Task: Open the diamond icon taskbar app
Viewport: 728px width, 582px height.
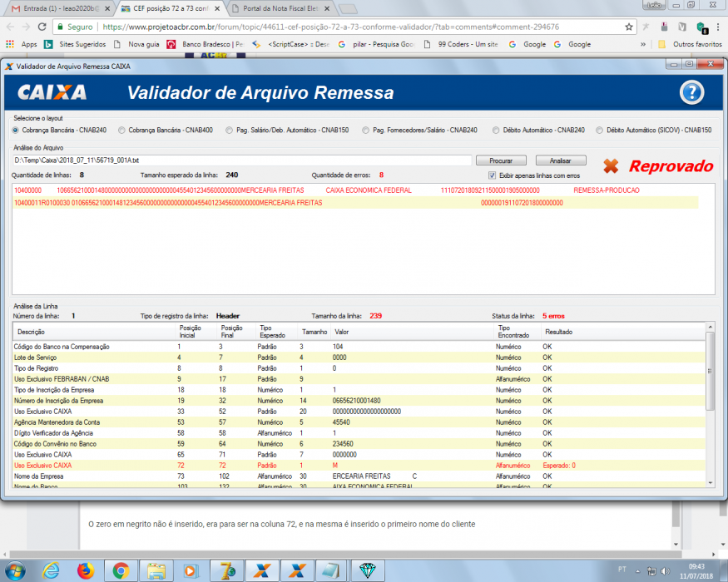Action: click(367, 570)
